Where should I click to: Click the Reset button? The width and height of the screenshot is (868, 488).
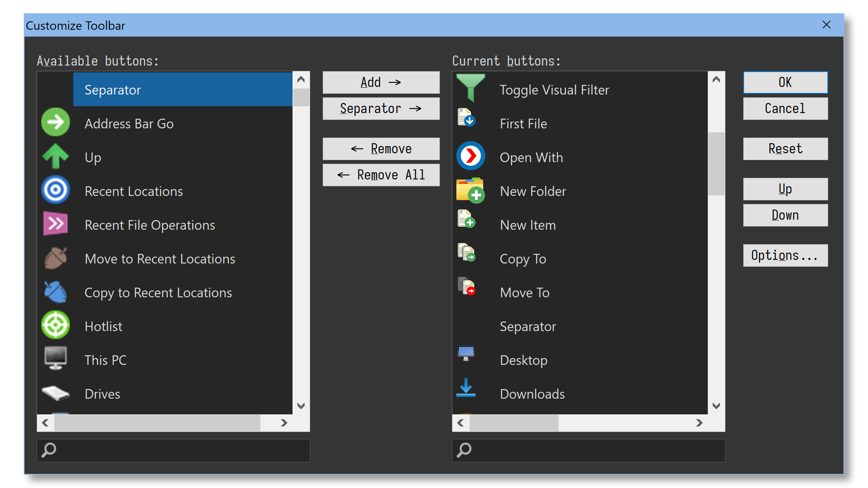[x=785, y=148]
